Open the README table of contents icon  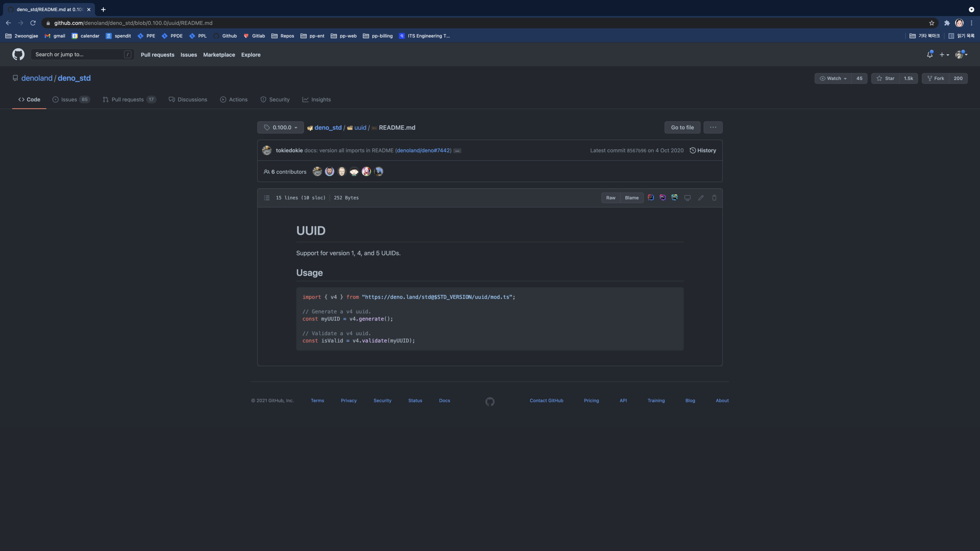click(x=267, y=198)
